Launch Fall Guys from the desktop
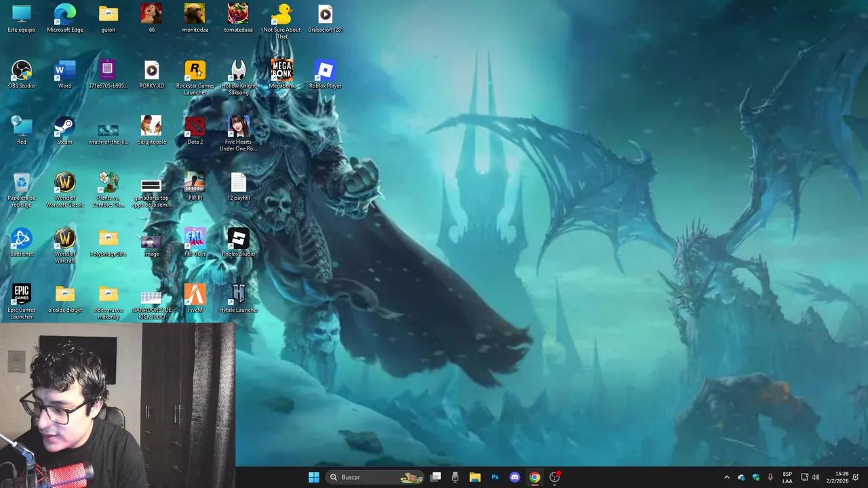This screenshot has height=488, width=868. coord(195,243)
